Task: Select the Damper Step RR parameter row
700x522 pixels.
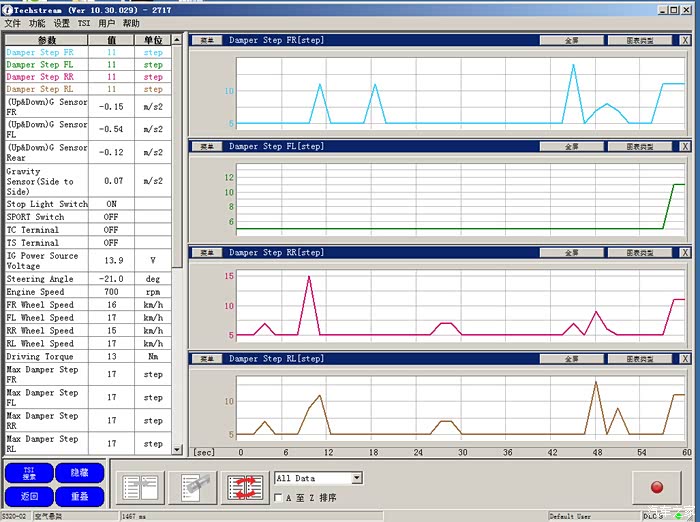Action: click(x=46, y=77)
